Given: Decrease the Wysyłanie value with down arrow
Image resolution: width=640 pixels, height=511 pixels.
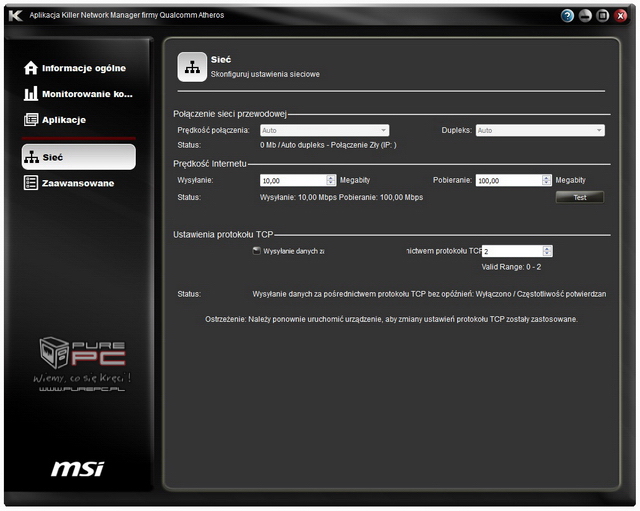Looking at the screenshot, I should (331, 183).
